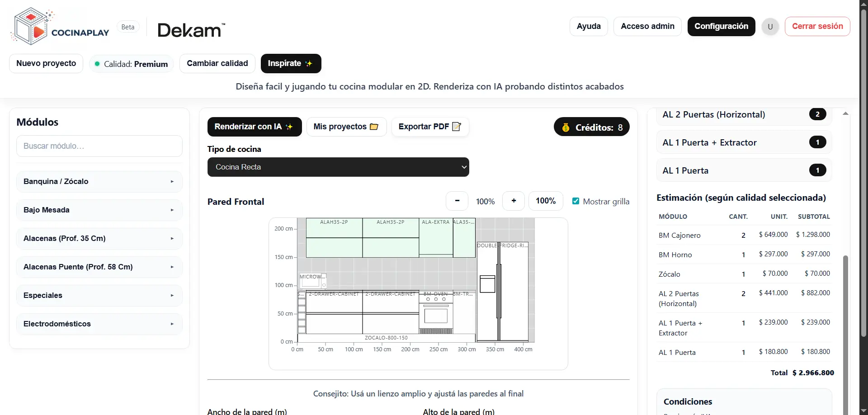The image size is (868, 415).
Task: Click the CocinaPlay cube logo
Action: pyautogui.click(x=31, y=27)
